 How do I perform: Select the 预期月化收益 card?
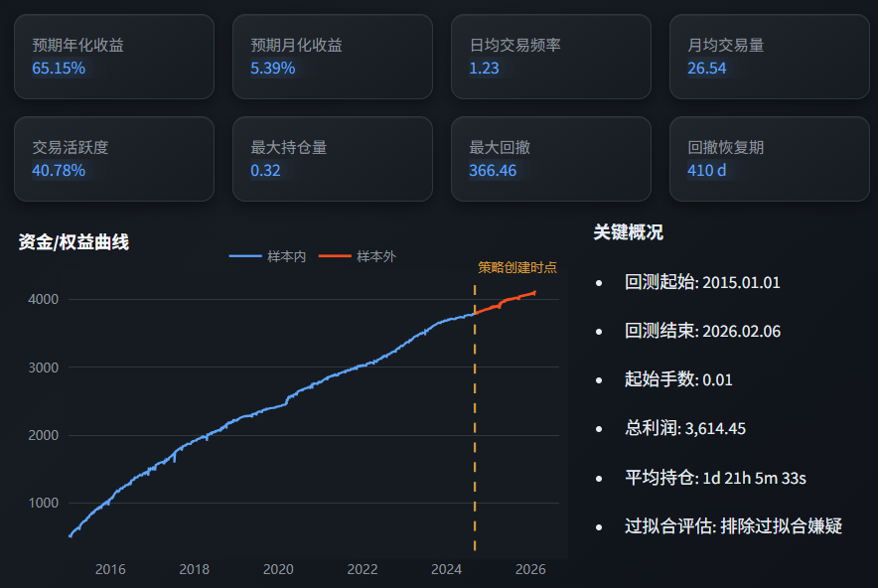(333, 57)
